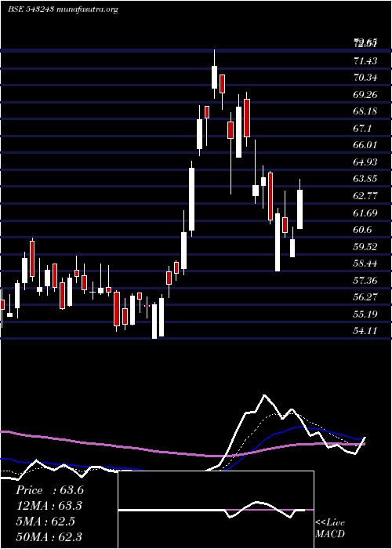The width and height of the screenshot is (392, 549).
Task: Click the 63.85 price axis label
Action: coord(365,179)
